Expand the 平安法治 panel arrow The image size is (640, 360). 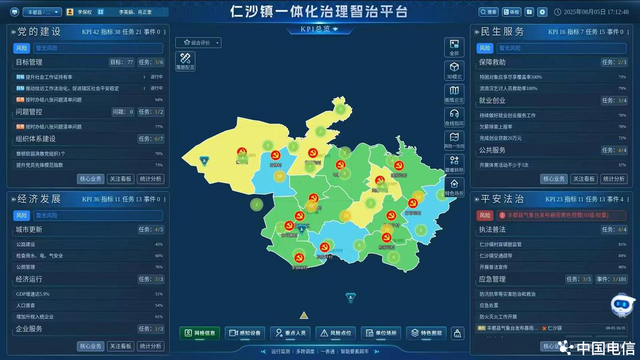[477, 199]
